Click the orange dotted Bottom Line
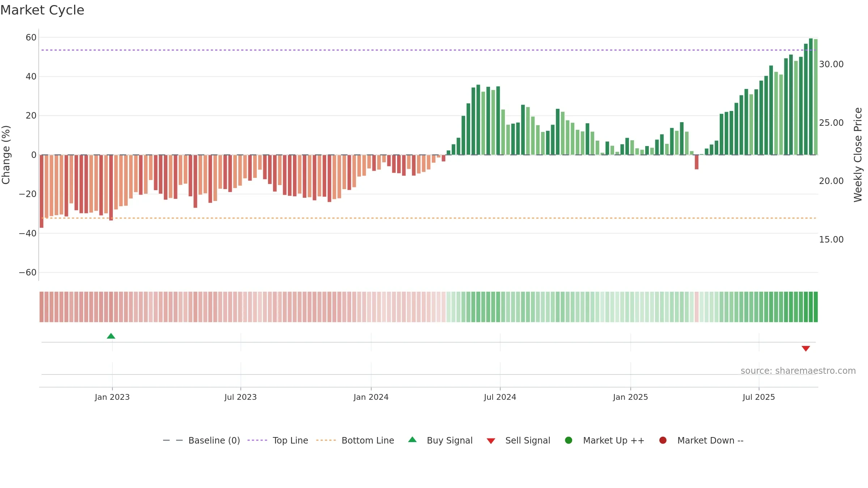868x488 pixels. point(429,218)
